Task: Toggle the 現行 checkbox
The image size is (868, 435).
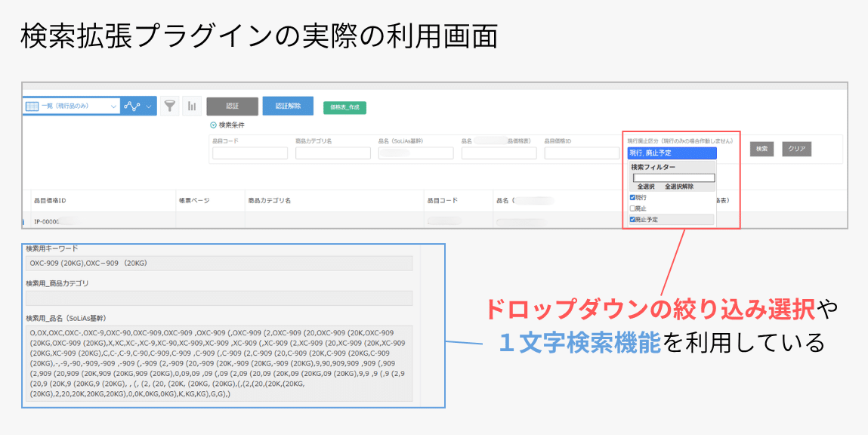Action: [632, 197]
